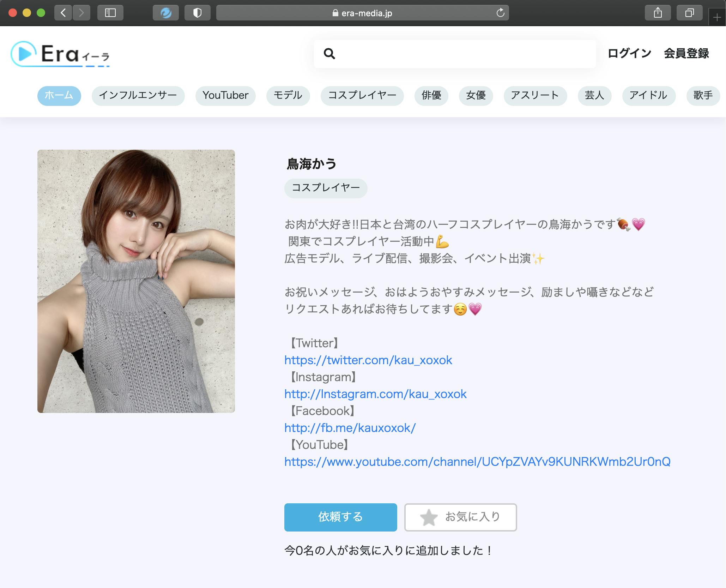Image resolution: width=726 pixels, height=588 pixels.
Task: Select the YouTuber category tab
Action: (x=225, y=95)
